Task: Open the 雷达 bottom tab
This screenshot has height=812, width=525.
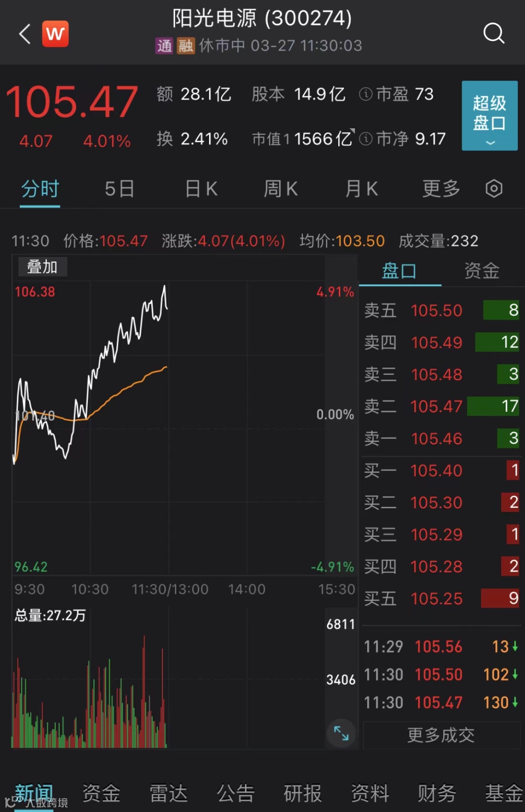Action: coord(168,793)
